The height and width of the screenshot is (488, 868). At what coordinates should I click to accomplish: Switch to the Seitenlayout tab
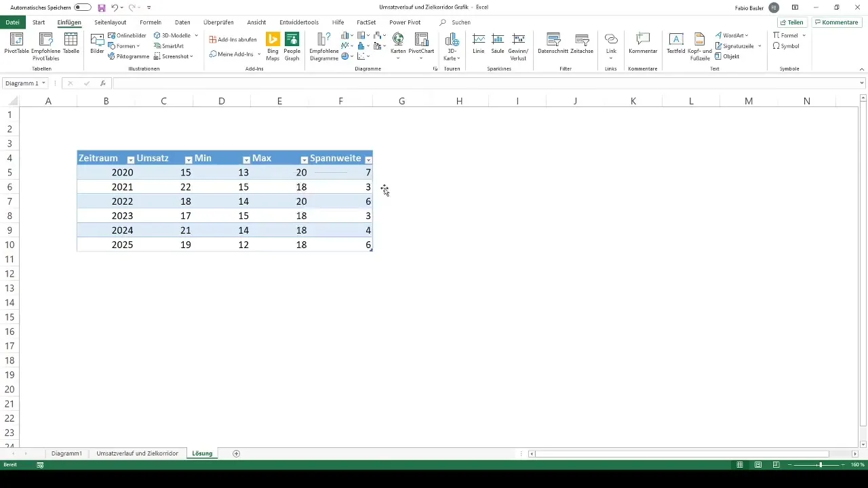pos(111,22)
